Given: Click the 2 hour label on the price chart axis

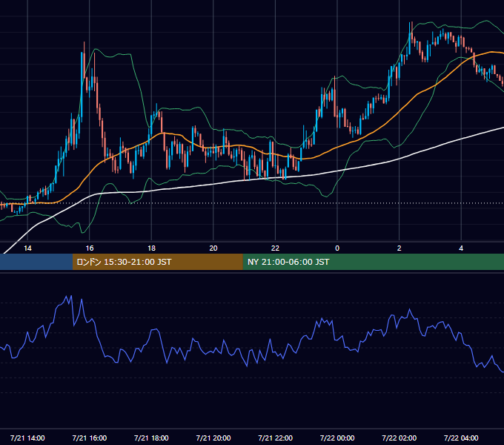Looking at the screenshot, I should pyautogui.click(x=399, y=248).
